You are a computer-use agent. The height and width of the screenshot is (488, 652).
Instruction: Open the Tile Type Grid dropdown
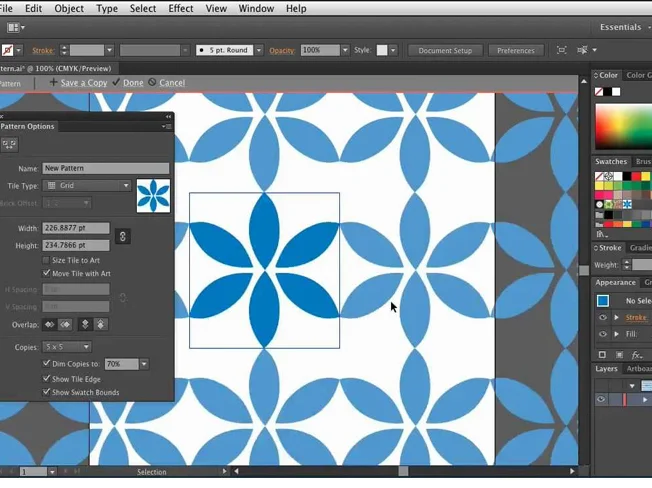click(x=88, y=186)
